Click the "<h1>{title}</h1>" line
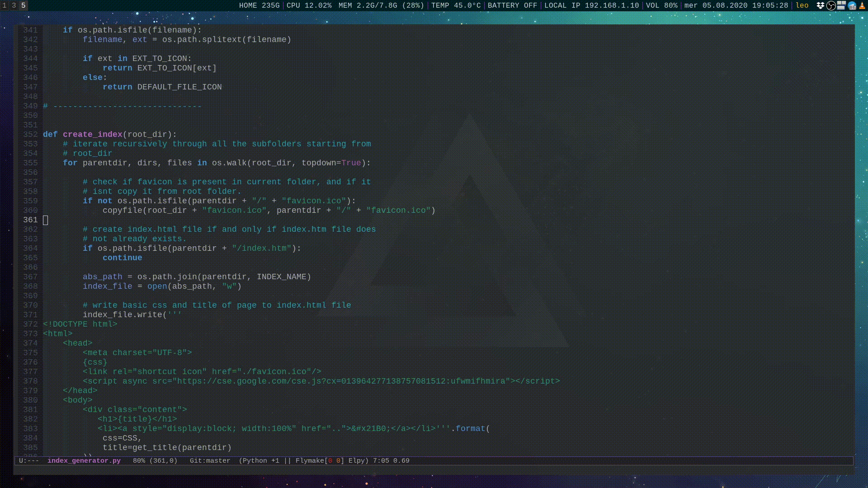868x488 pixels. (x=137, y=419)
